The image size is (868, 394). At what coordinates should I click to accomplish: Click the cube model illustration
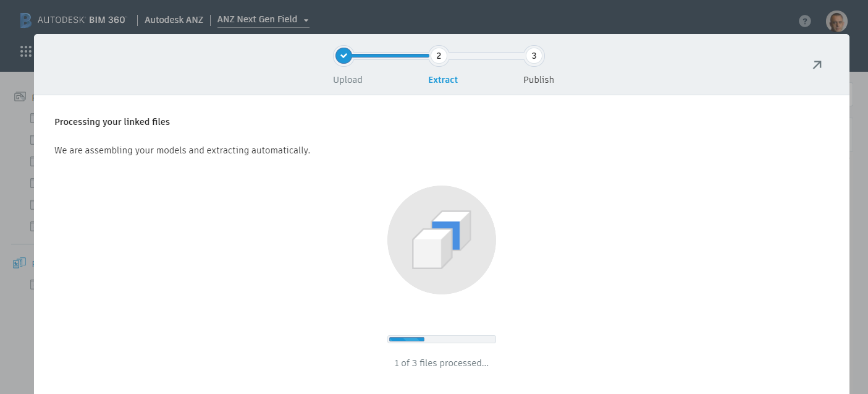point(441,240)
